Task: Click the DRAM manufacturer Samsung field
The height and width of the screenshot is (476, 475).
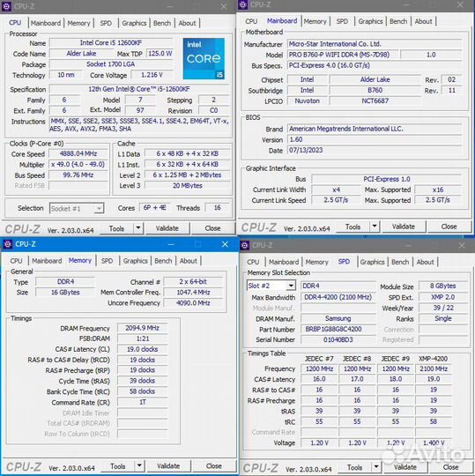Action: [x=338, y=318]
